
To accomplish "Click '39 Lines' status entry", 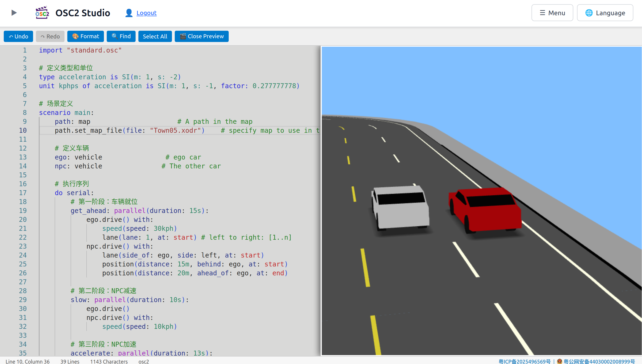I will tap(70, 361).
